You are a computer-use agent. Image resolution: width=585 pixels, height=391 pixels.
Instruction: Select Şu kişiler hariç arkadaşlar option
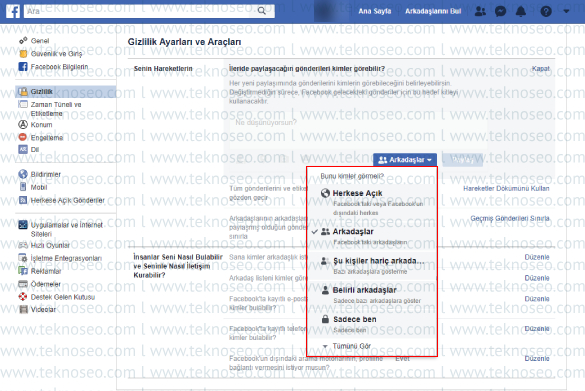[372, 266]
